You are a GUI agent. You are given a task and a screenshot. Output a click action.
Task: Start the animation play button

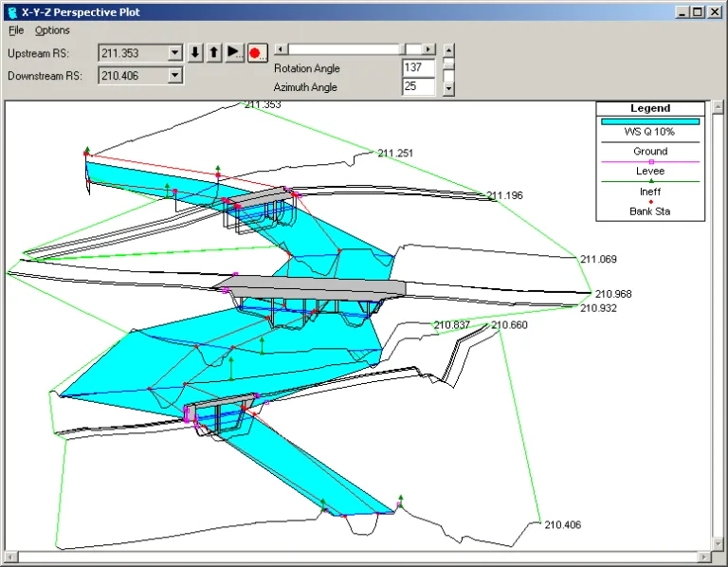coord(234,52)
